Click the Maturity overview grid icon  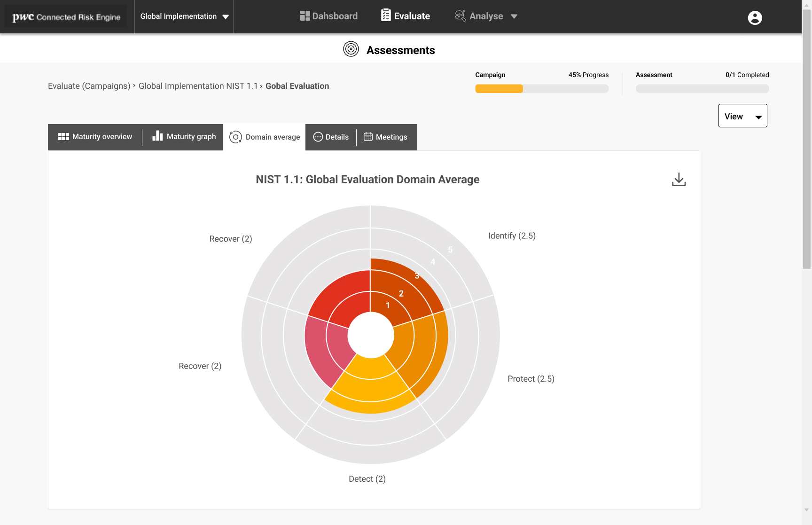tap(64, 136)
